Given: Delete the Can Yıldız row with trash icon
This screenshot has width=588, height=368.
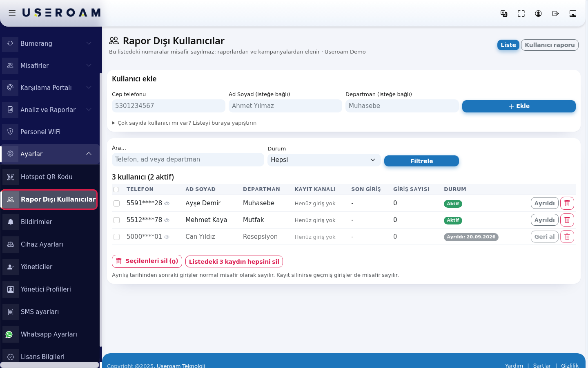Looking at the screenshot, I should pyautogui.click(x=567, y=237).
